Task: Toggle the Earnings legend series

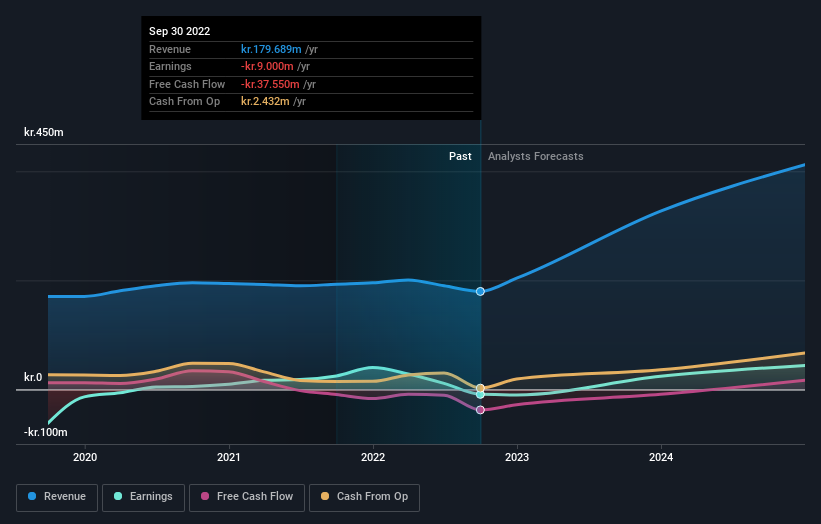Action: tap(143, 497)
